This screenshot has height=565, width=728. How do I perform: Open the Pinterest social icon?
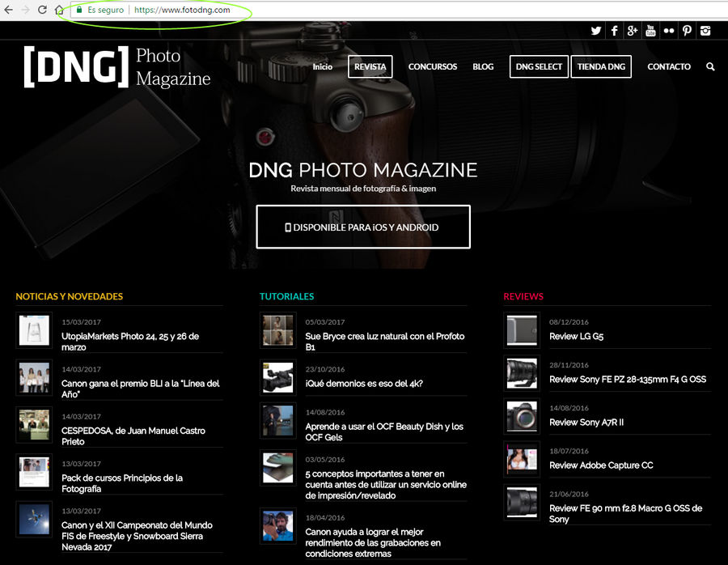[x=687, y=31]
